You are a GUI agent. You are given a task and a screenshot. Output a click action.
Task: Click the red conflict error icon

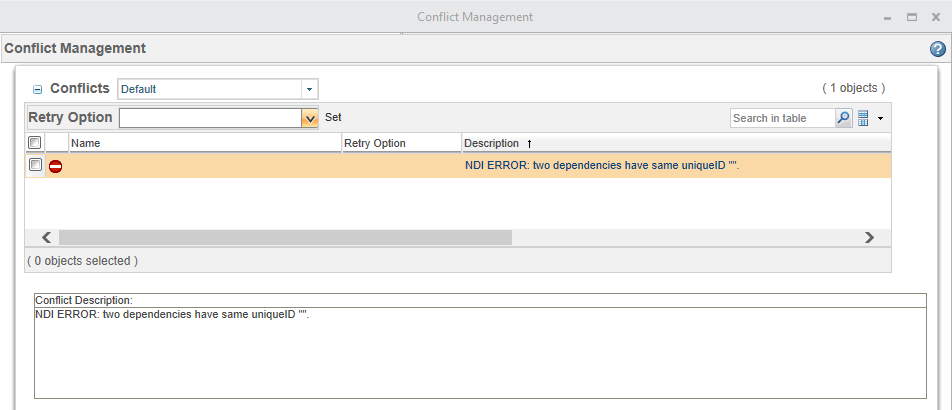(55, 166)
